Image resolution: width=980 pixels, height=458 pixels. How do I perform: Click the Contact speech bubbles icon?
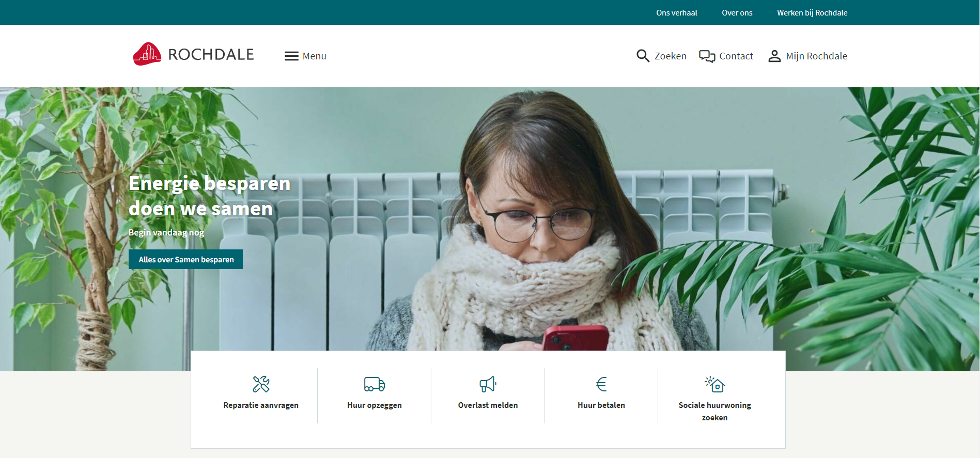(x=707, y=56)
